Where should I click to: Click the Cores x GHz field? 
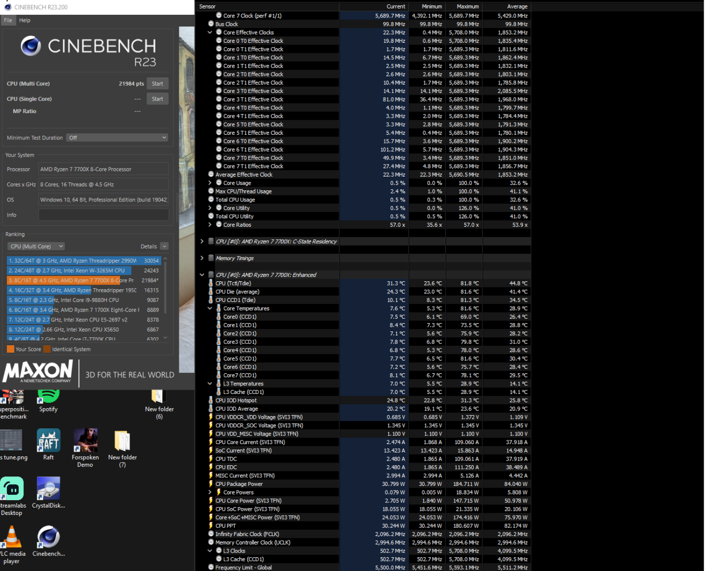104,185
